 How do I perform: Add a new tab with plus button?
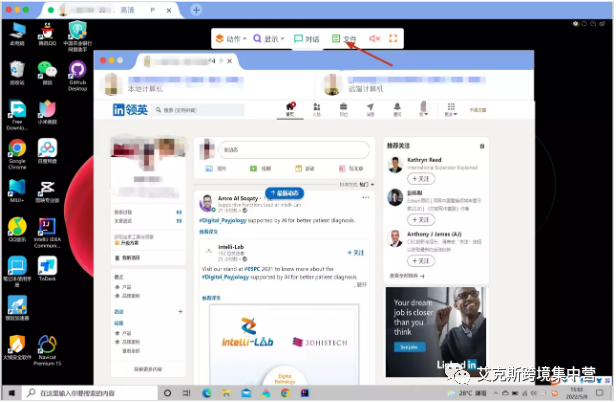pyautogui.click(x=196, y=10)
